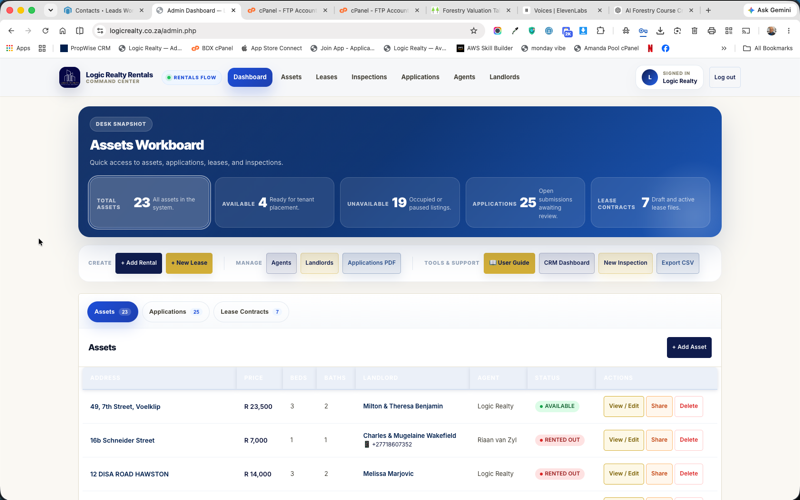Click the trash can toolbar icon
The image size is (800, 500).
694,31
